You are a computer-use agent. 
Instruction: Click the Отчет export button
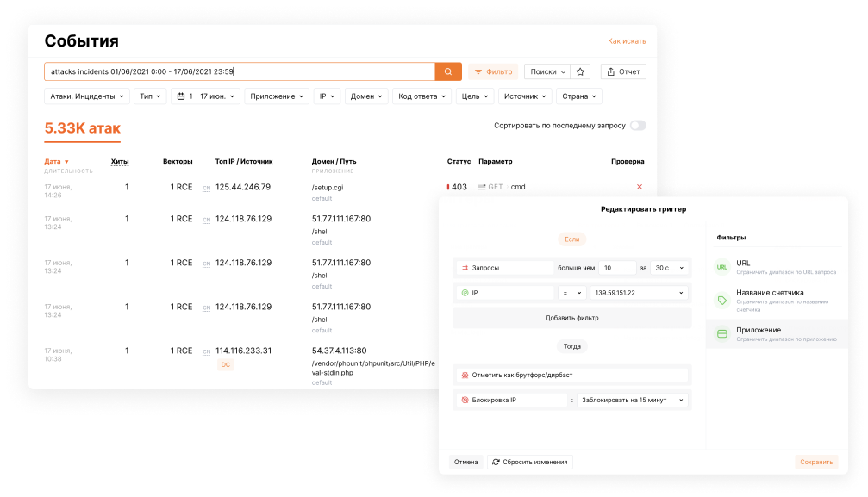coord(623,72)
